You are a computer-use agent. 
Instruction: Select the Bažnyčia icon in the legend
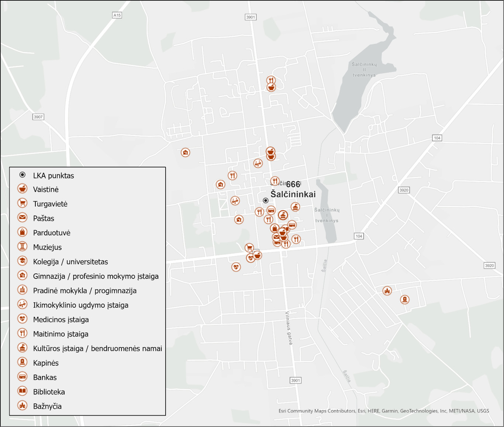click(x=23, y=406)
